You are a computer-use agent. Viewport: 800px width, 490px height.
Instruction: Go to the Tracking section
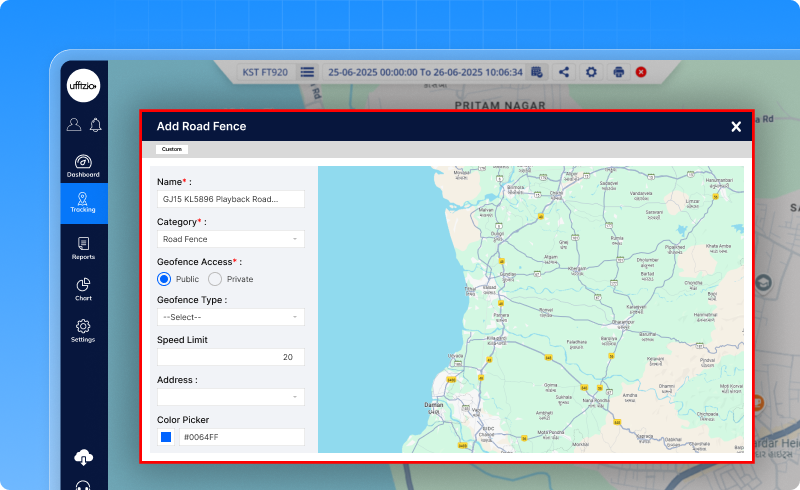pyautogui.click(x=83, y=202)
